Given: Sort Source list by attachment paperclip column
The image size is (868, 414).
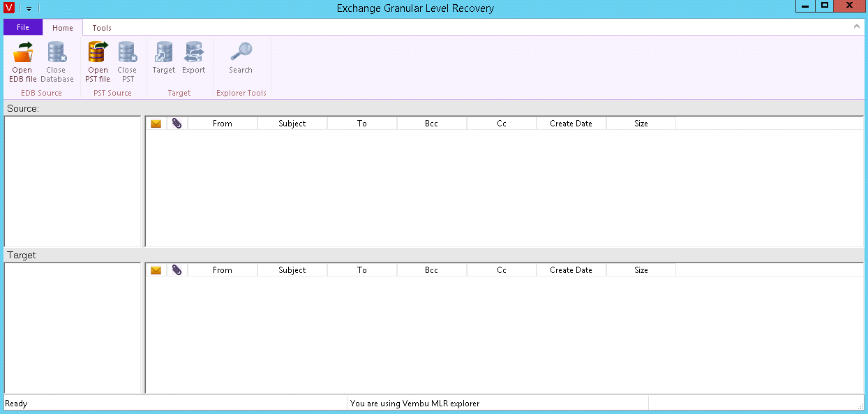Looking at the screenshot, I should point(177,124).
